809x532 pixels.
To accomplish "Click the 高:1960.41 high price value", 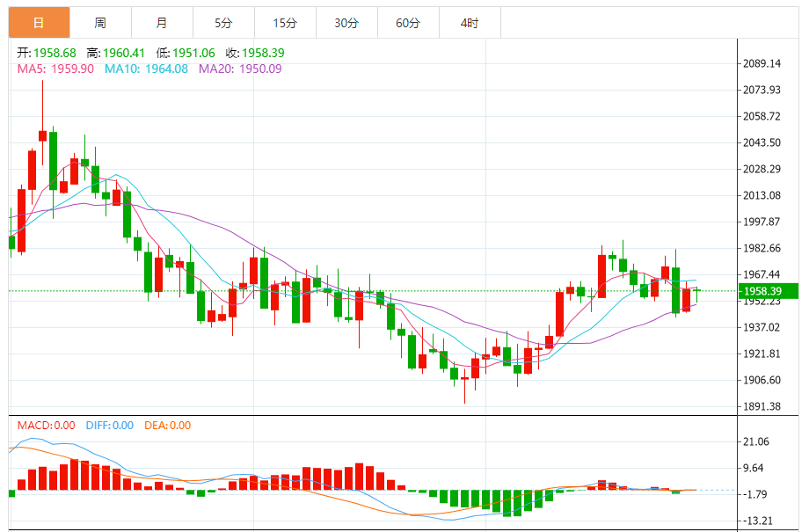I will coord(116,53).
